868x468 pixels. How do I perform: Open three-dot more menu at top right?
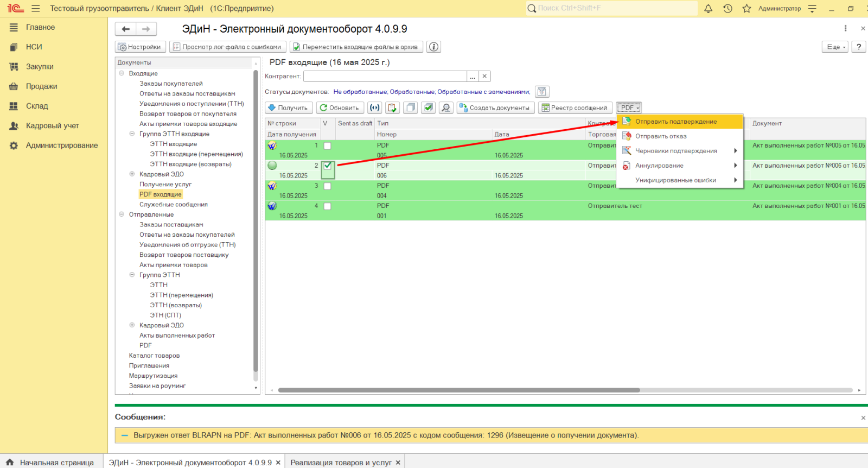click(845, 28)
